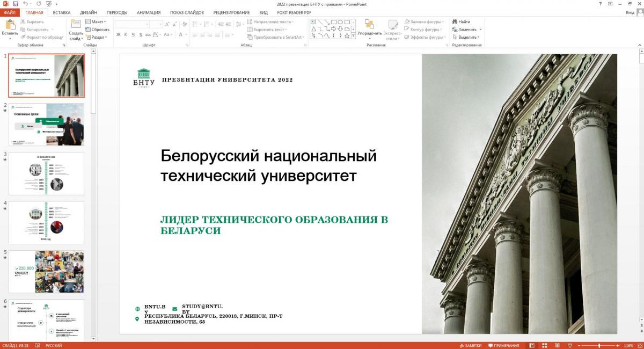
Task: Click the 116% zoom level
Action: click(628, 345)
